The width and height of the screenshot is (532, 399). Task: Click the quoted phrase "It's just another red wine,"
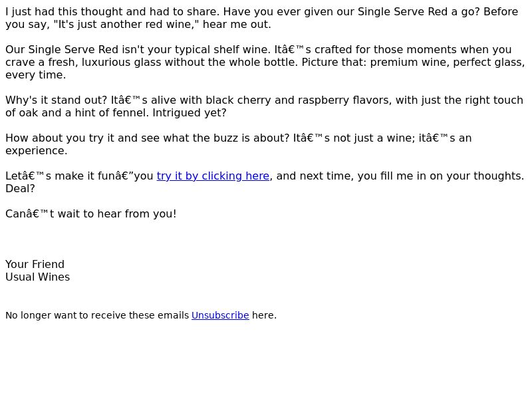click(126, 25)
